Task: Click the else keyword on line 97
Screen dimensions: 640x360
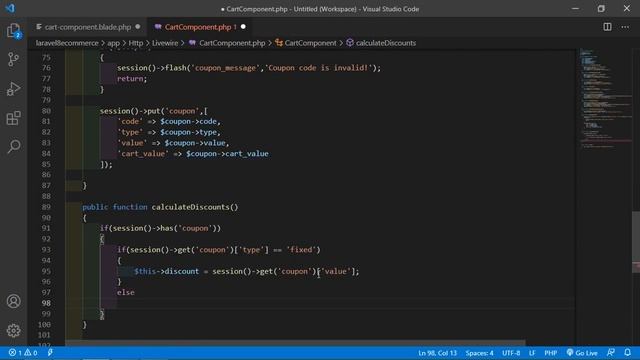Action: point(125,292)
